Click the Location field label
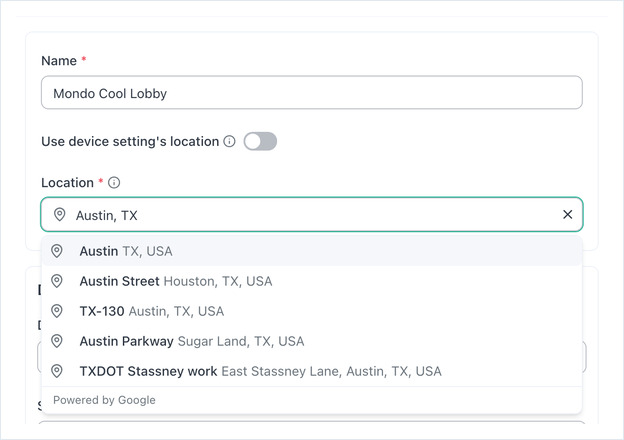The image size is (624, 440). [x=67, y=183]
